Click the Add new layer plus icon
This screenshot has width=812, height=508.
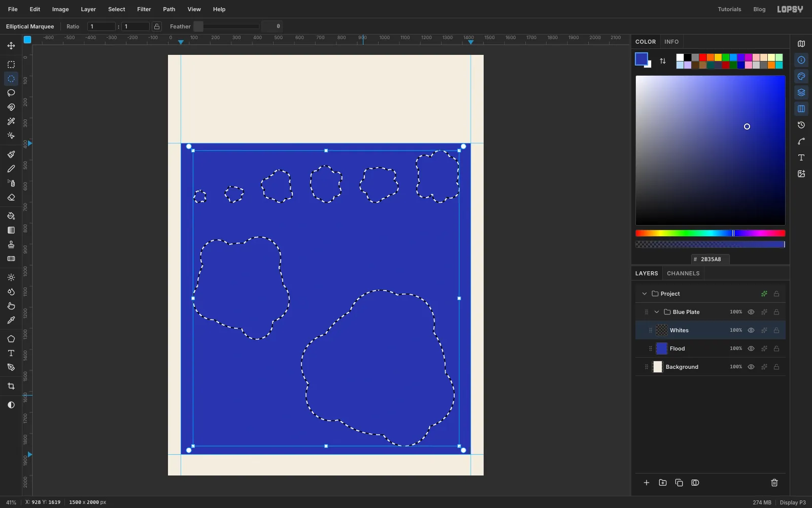[x=647, y=483]
